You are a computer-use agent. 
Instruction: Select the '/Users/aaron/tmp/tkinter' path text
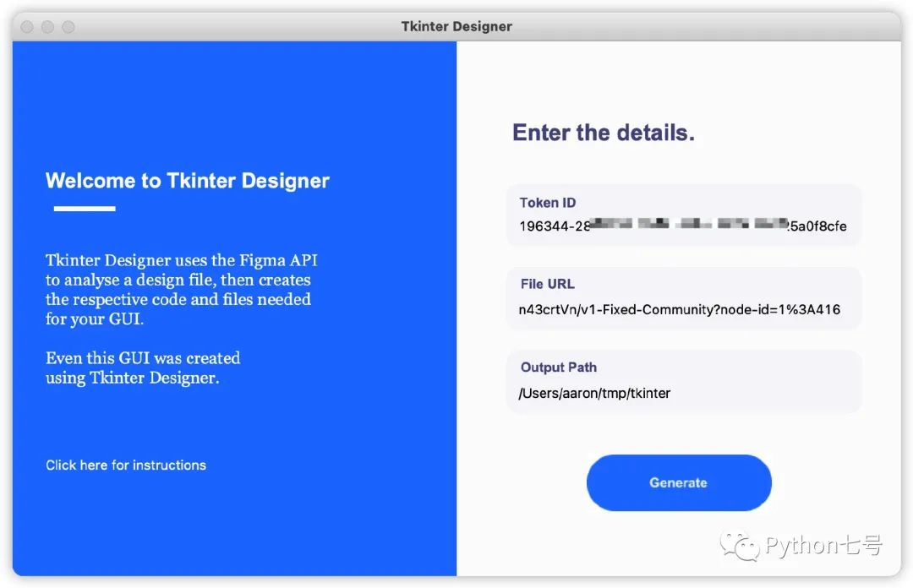click(x=594, y=393)
